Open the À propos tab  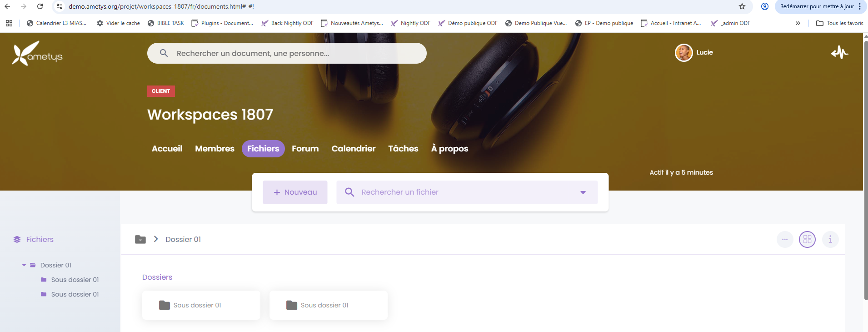click(x=449, y=149)
